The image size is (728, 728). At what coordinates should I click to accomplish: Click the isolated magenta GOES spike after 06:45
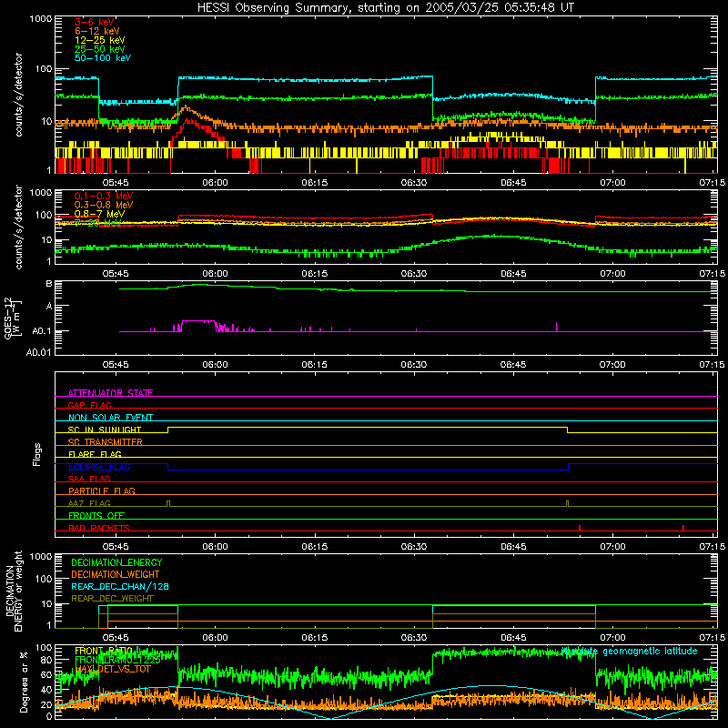556,327
